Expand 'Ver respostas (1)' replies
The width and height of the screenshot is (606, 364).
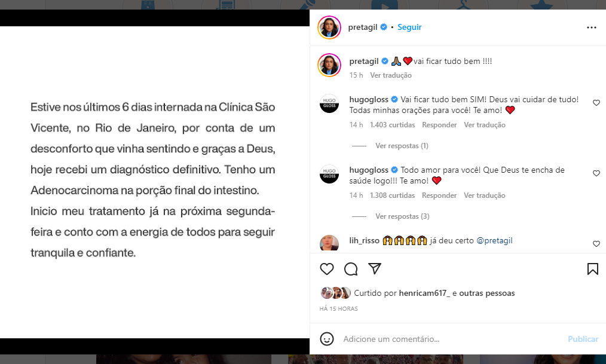(x=402, y=146)
